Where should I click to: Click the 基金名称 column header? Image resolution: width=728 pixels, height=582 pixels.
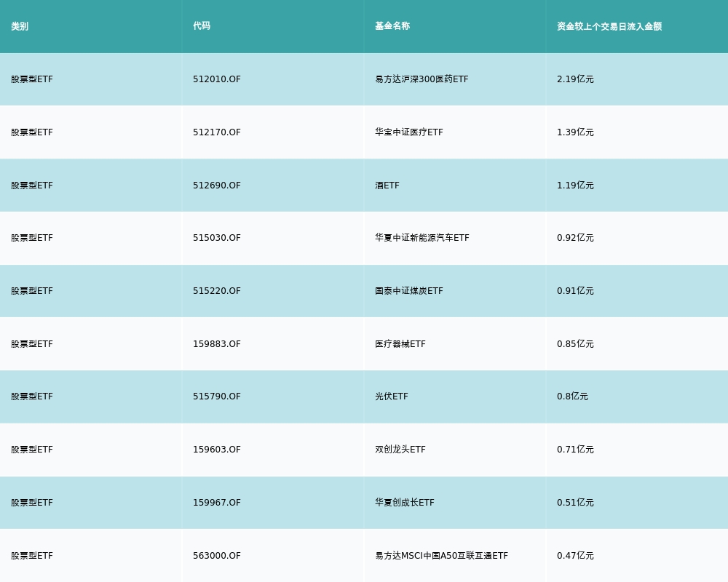pyautogui.click(x=392, y=26)
